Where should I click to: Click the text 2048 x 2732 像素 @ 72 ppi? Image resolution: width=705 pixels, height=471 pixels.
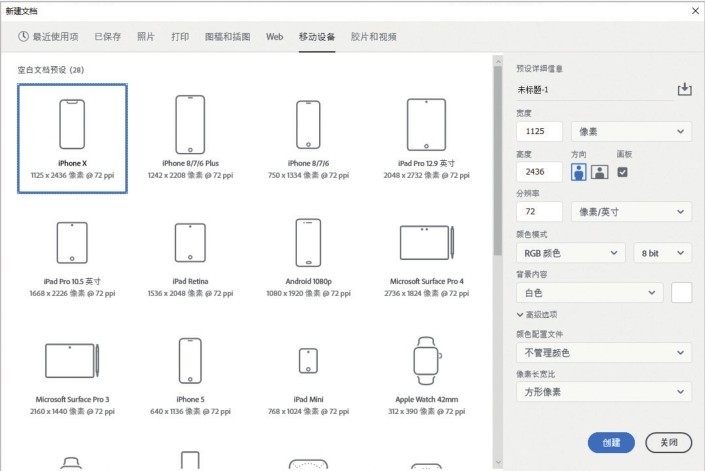click(x=426, y=175)
